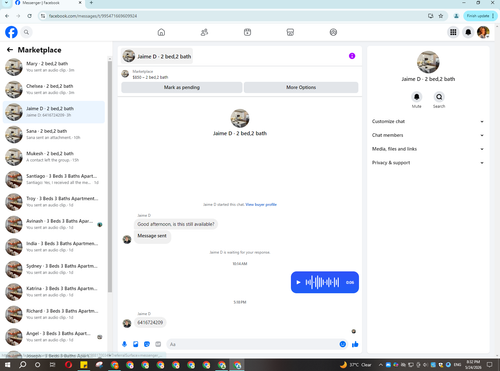Expand Media, files and links section
Viewport: 500px width, 371px height.
point(428,149)
